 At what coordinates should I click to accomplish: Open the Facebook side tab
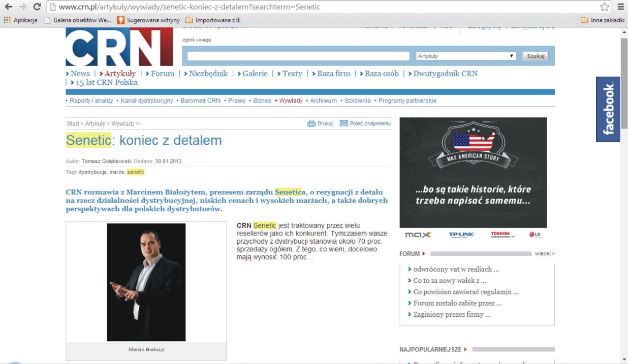608,109
